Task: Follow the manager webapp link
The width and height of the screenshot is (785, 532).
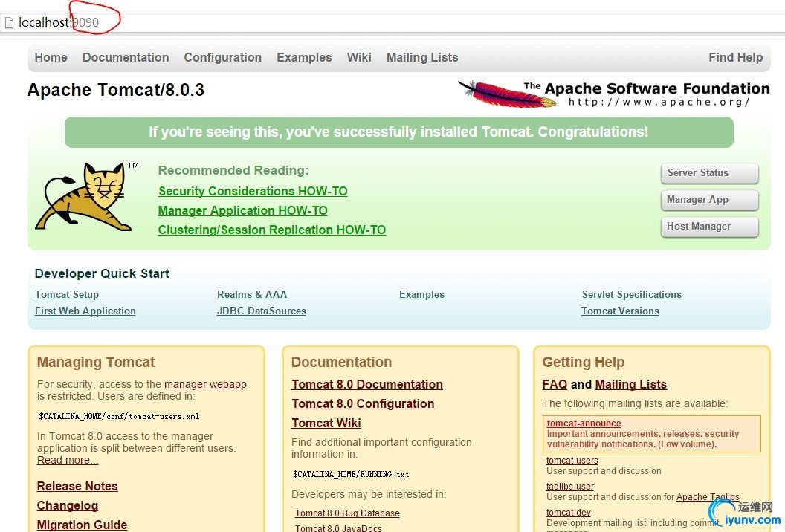Action: [x=205, y=384]
